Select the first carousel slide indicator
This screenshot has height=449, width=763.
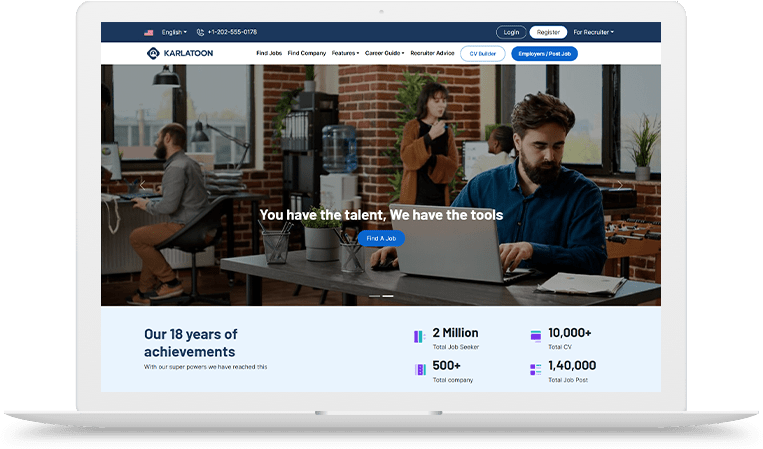(x=375, y=296)
